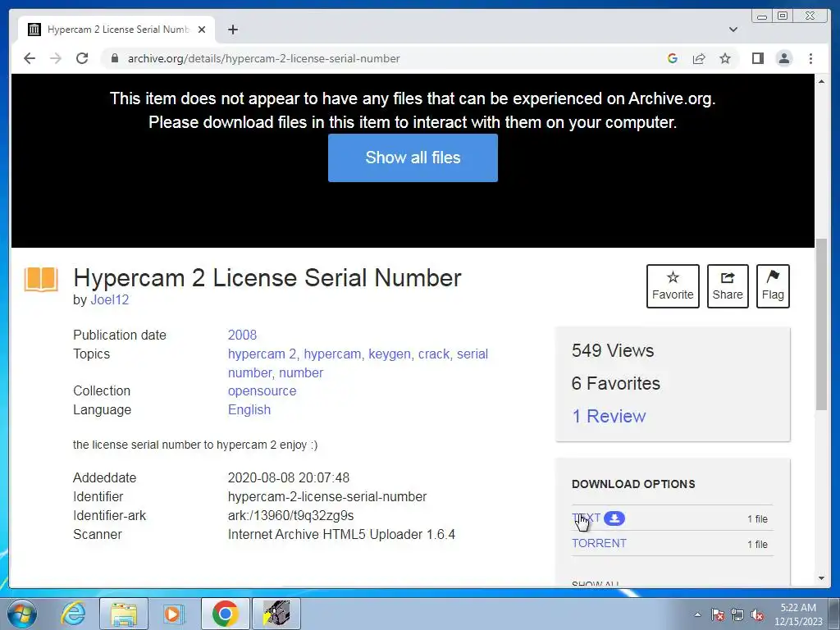Reload the archive.org page
The height and width of the screenshot is (630, 840).
[82, 58]
